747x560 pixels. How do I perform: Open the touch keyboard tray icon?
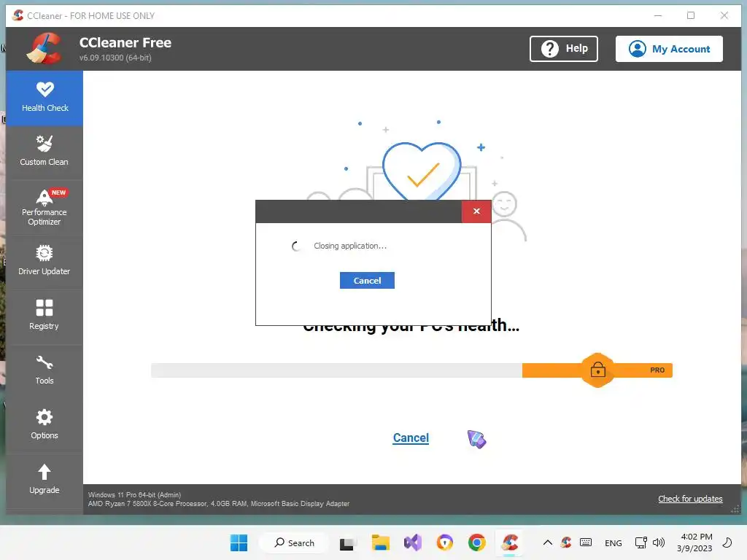tap(586, 542)
